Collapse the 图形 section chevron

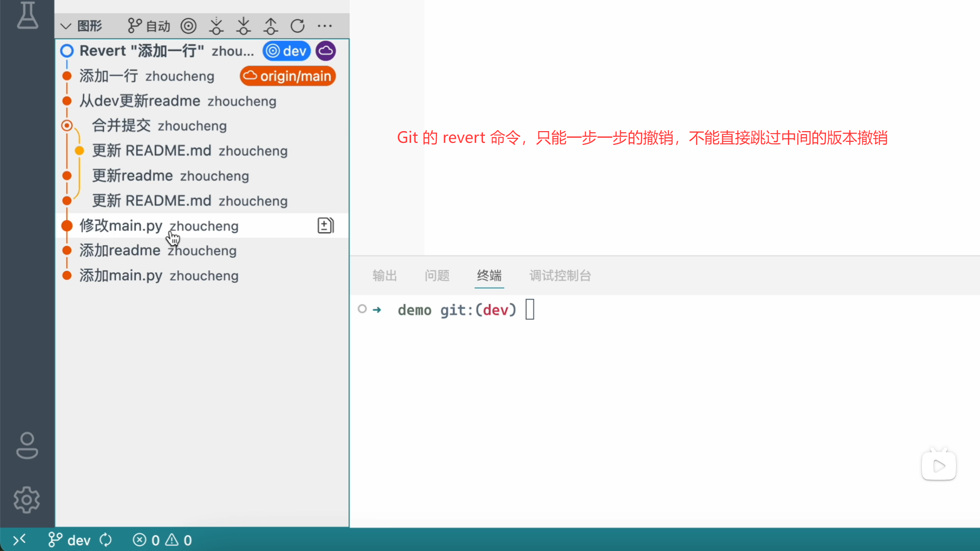coord(66,26)
